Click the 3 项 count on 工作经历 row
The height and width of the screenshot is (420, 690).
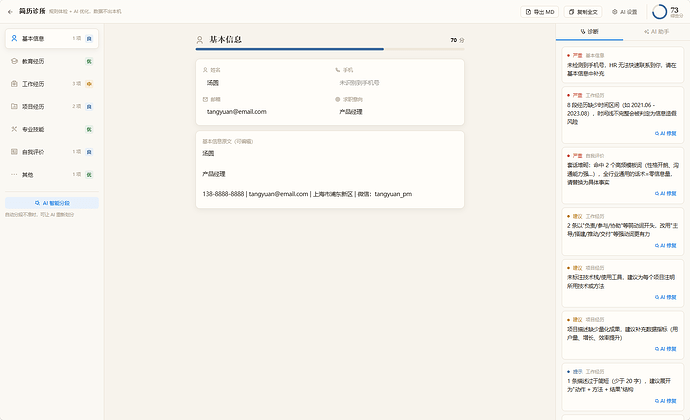[77, 84]
